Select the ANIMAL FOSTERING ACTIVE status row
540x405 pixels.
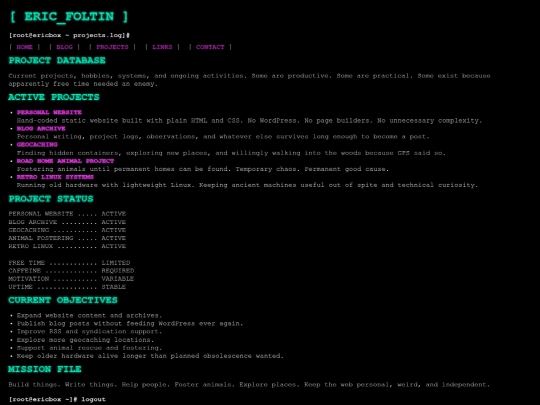(x=67, y=238)
